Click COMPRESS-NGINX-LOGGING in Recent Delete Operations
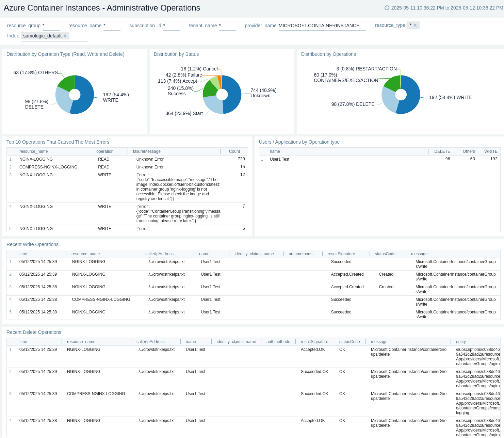 click(x=96, y=394)
